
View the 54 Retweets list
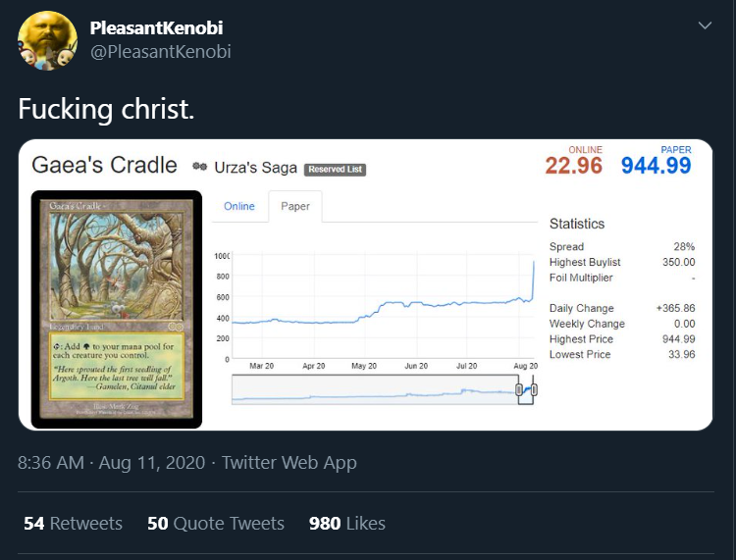click(73, 523)
